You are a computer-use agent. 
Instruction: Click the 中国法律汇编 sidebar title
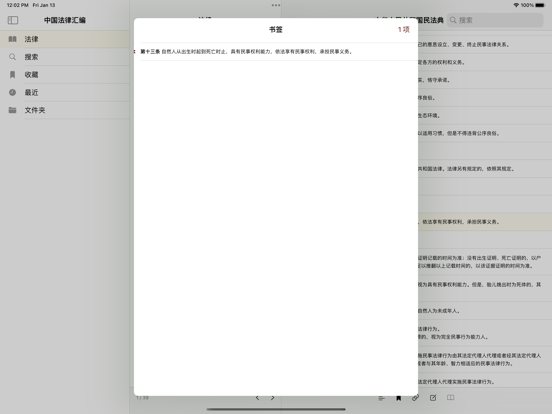pyautogui.click(x=65, y=20)
